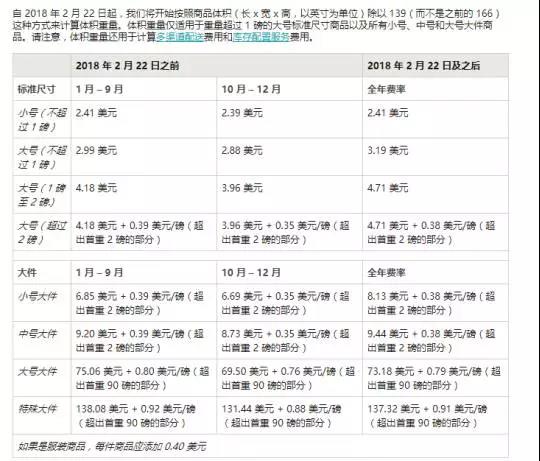Click '10 月 – 12 月' in 标准尺寸 row

coord(251,89)
